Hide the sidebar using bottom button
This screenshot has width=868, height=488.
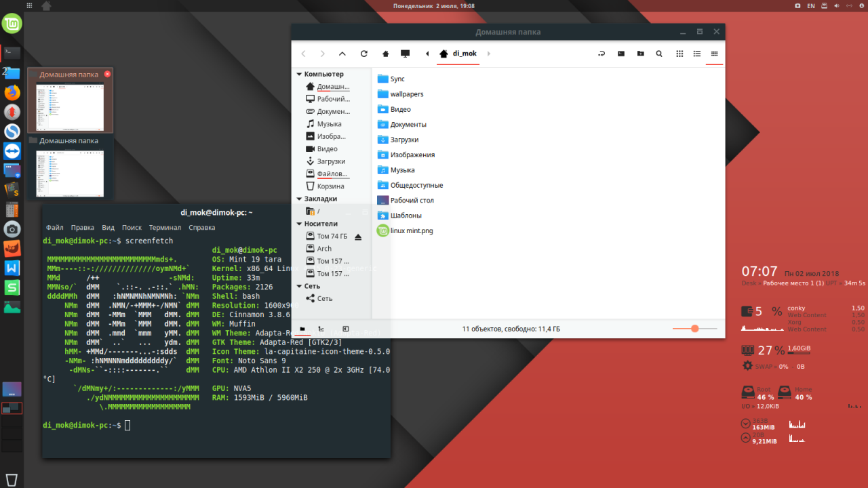345,329
